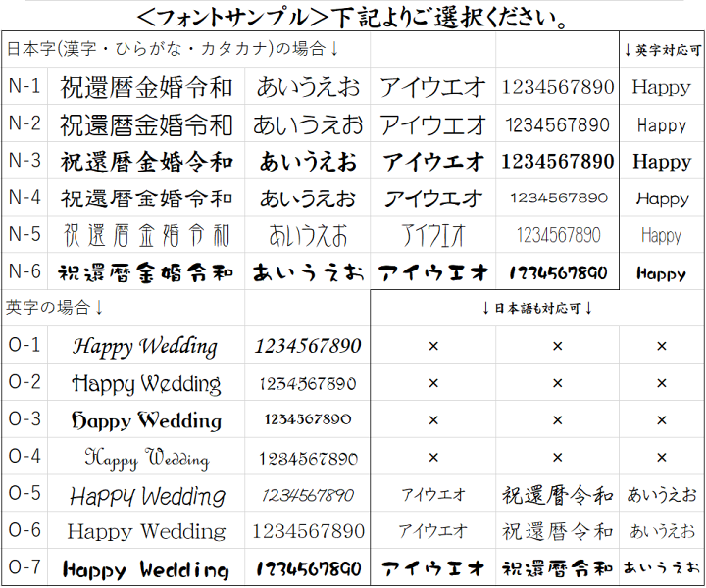The width and height of the screenshot is (706, 588).
Task: Click O-3 Happy Wedding blackletter sample
Action: coord(146,420)
